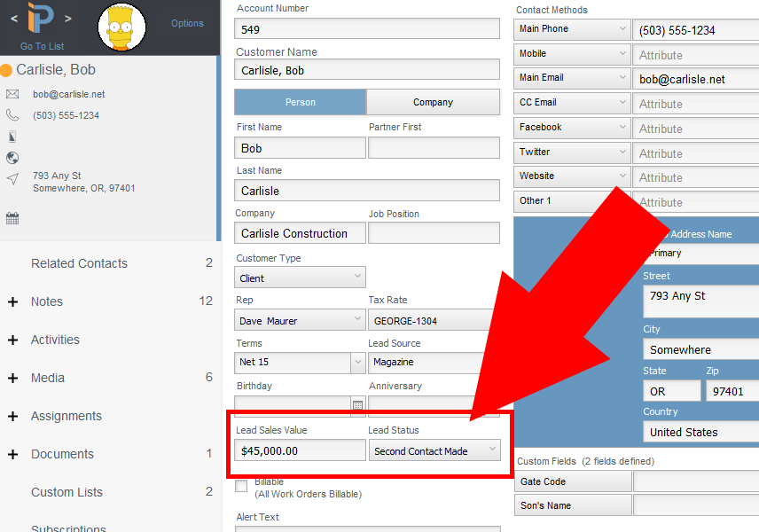Screen dimensions: 759x532
Task: Expand the Documents section
Action: click(x=12, y=454)
